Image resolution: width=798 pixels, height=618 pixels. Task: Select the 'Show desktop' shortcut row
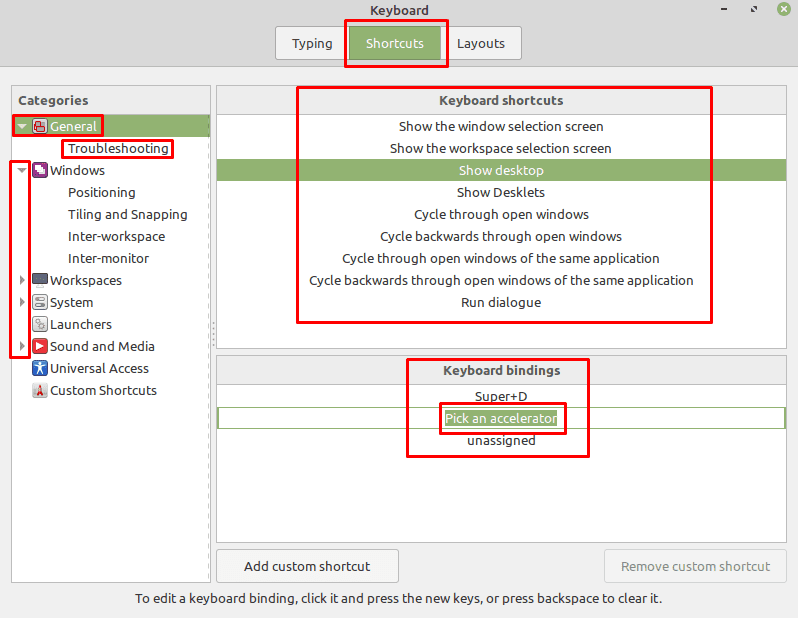[x=501, y=170]
